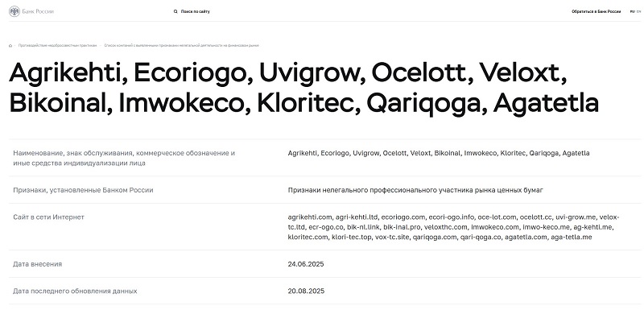
Task: Click the 'Сайт в сети Интернет' label
Action: pos(48,217)
